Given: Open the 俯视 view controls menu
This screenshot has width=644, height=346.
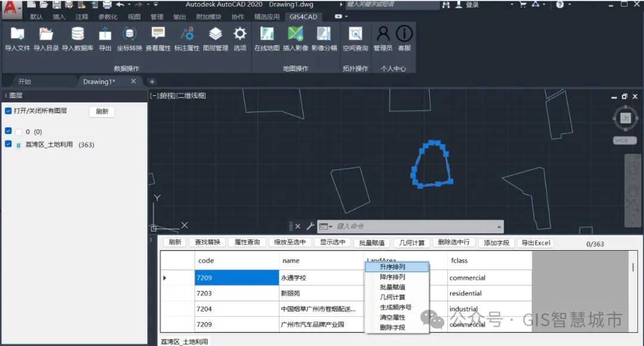Looking at the screenshot, I should (x=167, y=95).
